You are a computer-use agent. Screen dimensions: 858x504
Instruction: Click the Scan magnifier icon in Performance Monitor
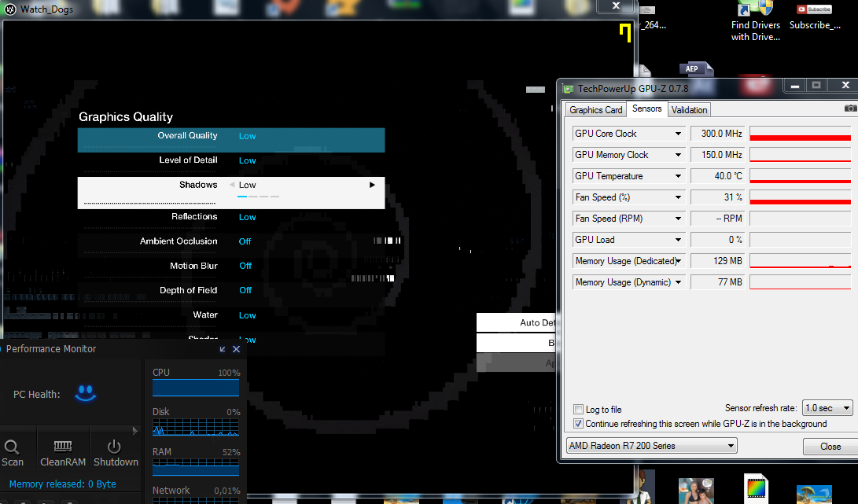click(x=12, y=447)
